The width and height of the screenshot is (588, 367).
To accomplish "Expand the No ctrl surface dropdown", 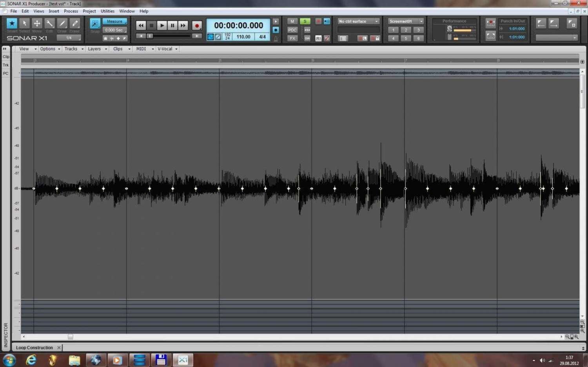I will pos(358,21).
